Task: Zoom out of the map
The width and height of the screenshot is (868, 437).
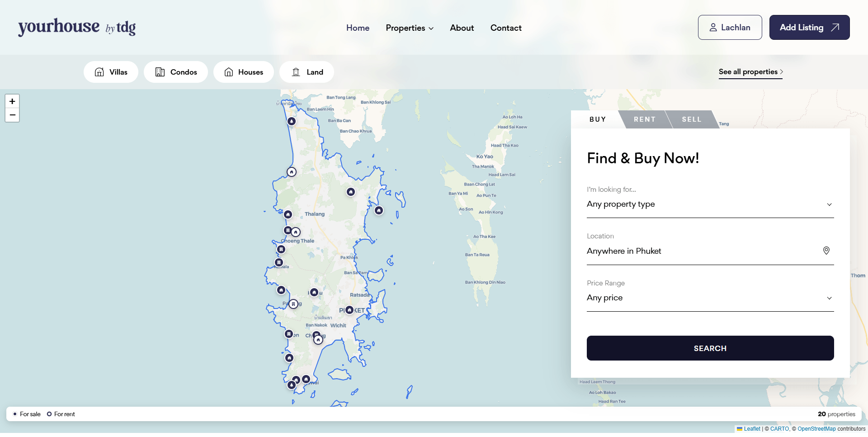Action: 12,115
